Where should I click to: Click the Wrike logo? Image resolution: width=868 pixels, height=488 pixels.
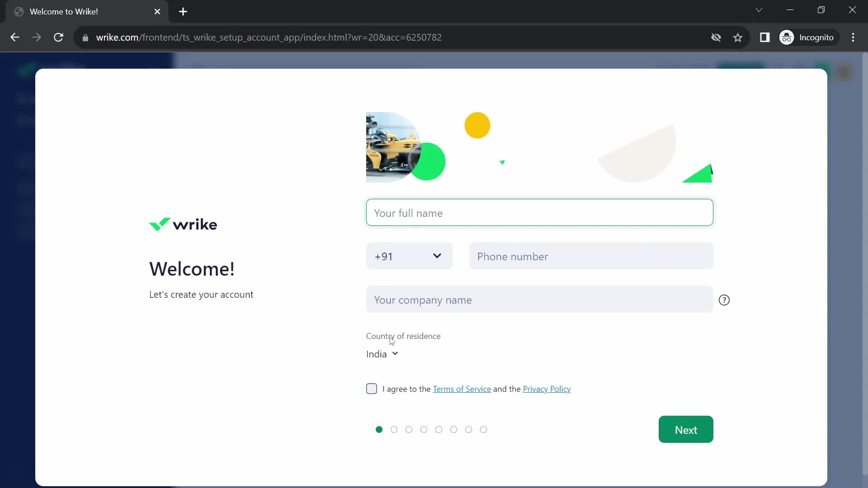pos(183,224)
